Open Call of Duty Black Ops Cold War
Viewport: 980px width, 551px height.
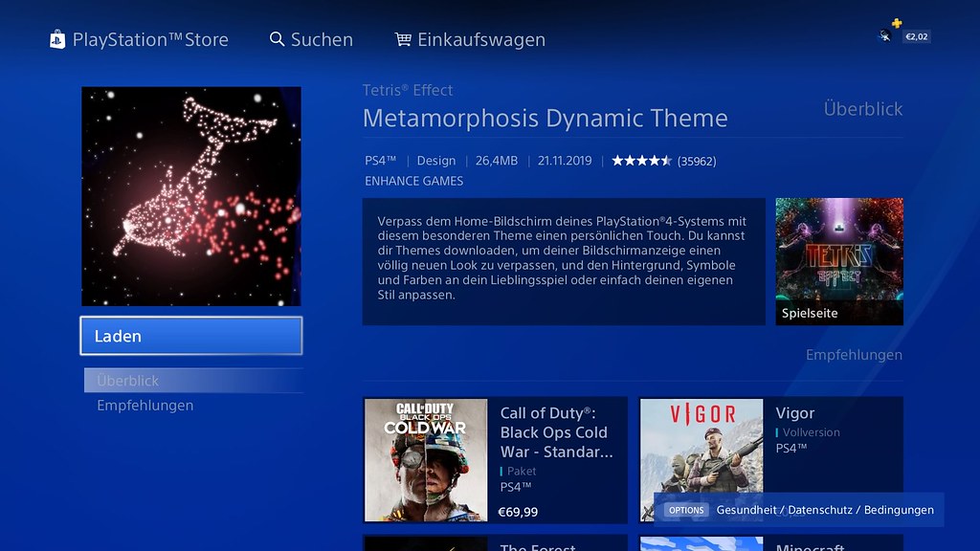495,460
